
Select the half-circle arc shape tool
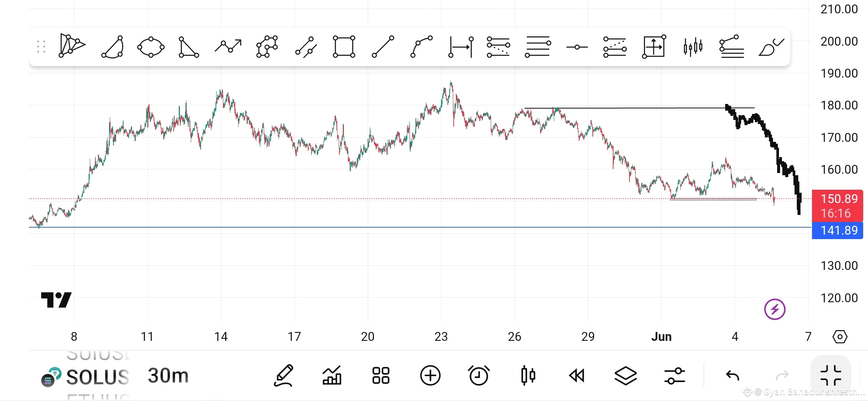coord(112,47)
